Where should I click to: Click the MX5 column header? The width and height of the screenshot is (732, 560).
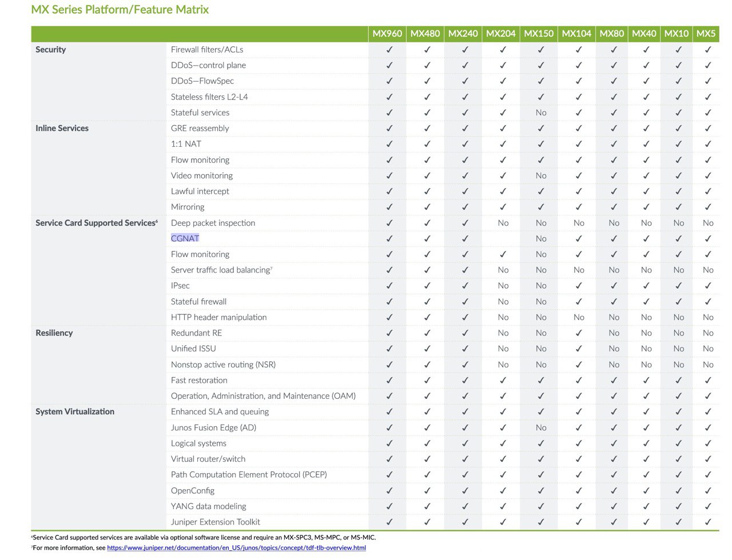[706, 34]
